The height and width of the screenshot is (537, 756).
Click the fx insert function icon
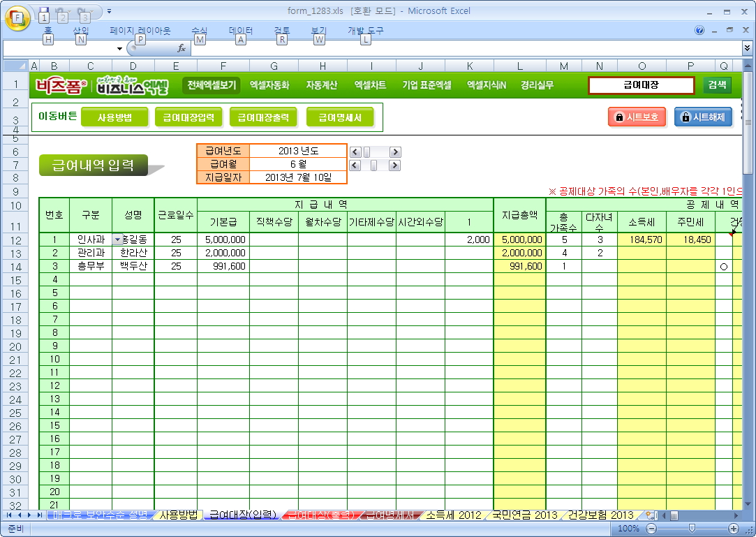[181, 48]
